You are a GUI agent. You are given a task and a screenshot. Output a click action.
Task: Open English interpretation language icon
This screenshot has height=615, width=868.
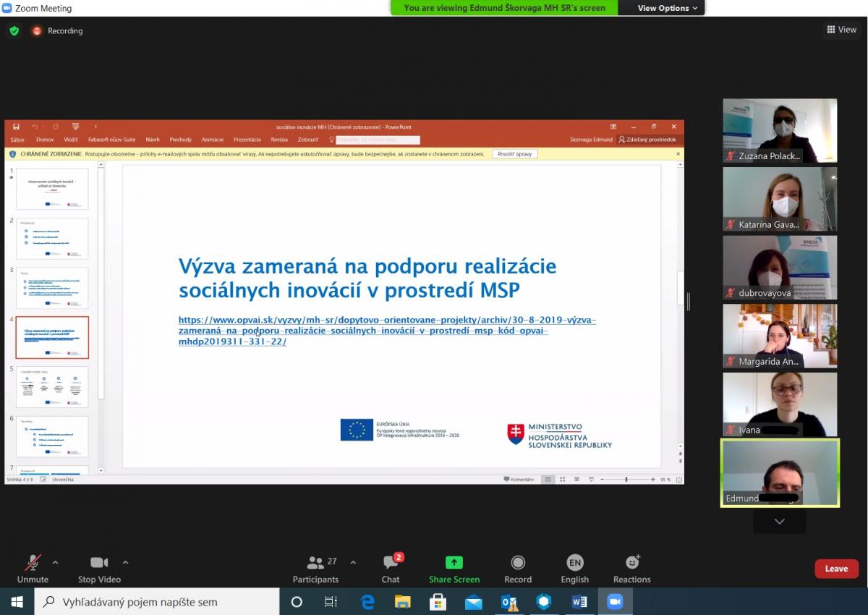pyautogui.click(x=574, y=563)
